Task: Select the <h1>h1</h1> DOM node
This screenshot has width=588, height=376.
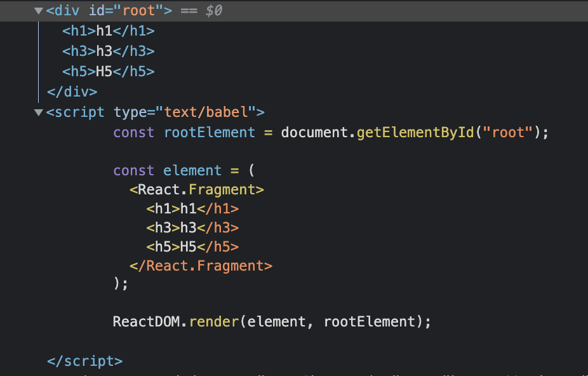Action: click(x=109, y=30)
